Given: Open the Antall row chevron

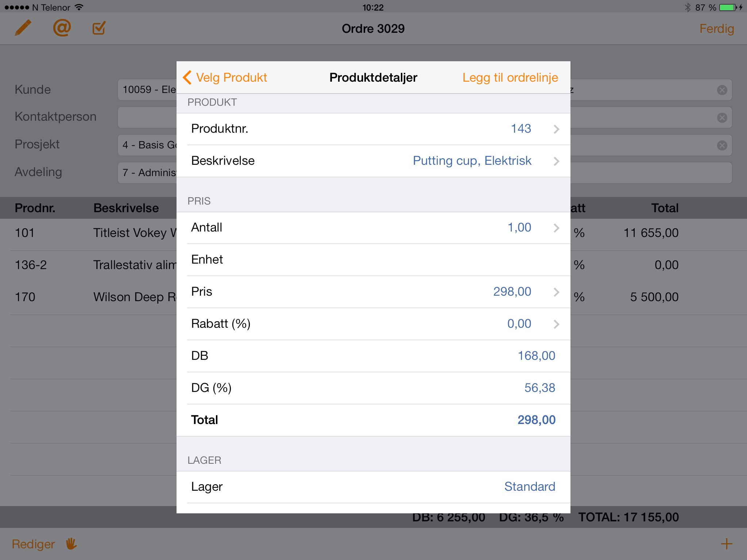Looking at the screenshot, I should [556, 227].
